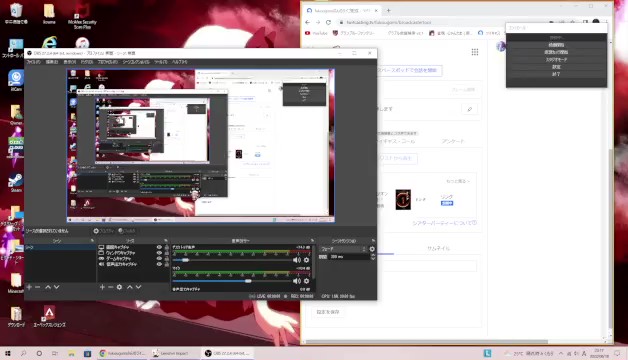Pop out the Audio Mixer dock
Image resolution: width=628 pixels, height=360 pixels.
click(x=312, y=241)
